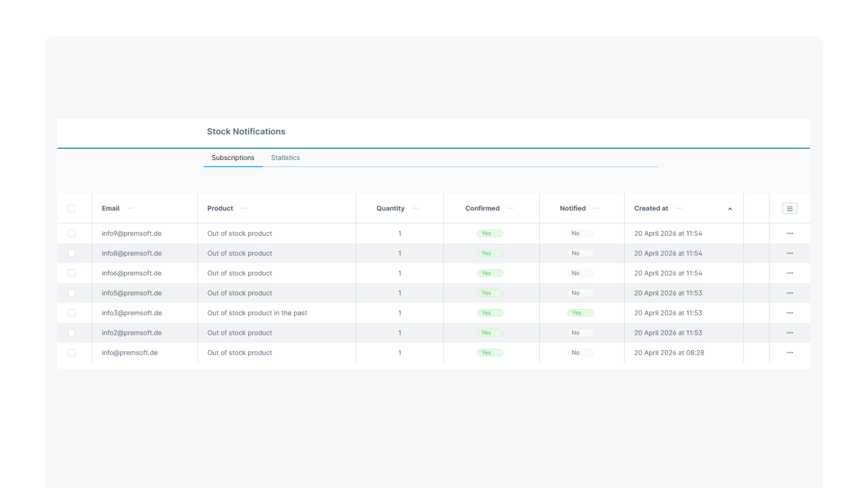This screenshot has width=868, height=488.
Task: Click the Notified column header
Action: (x=572, y=208)
